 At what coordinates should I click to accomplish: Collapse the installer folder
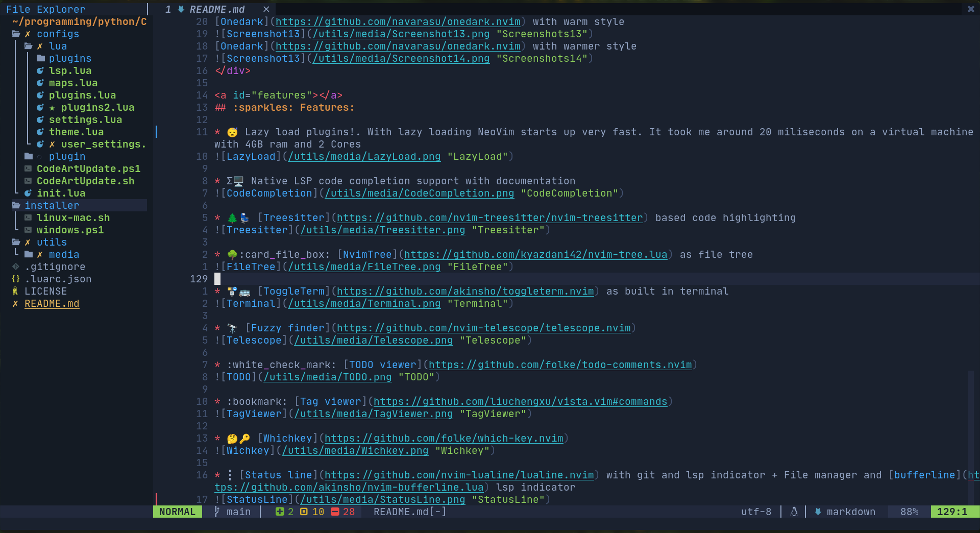click(x=16, y=206)
